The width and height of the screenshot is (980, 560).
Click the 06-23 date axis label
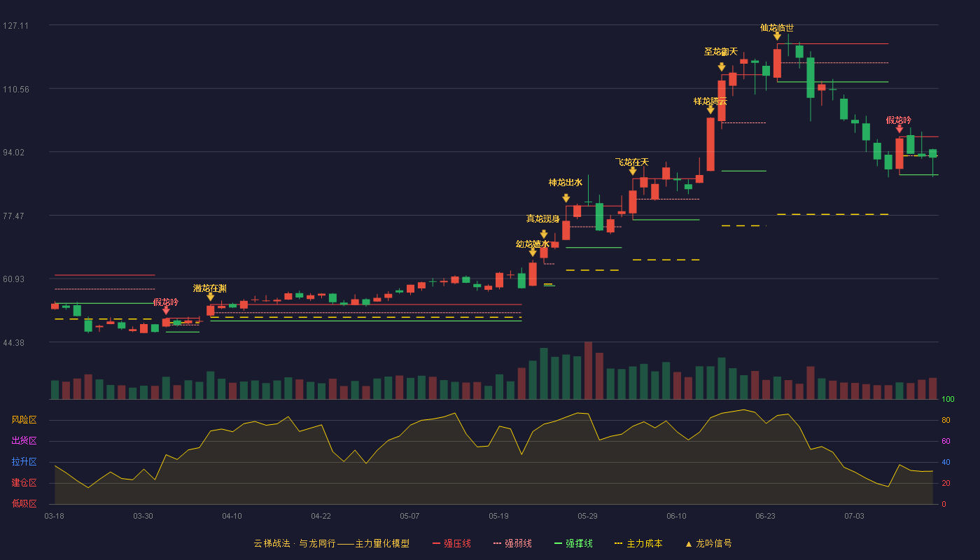tap(765, 516)
